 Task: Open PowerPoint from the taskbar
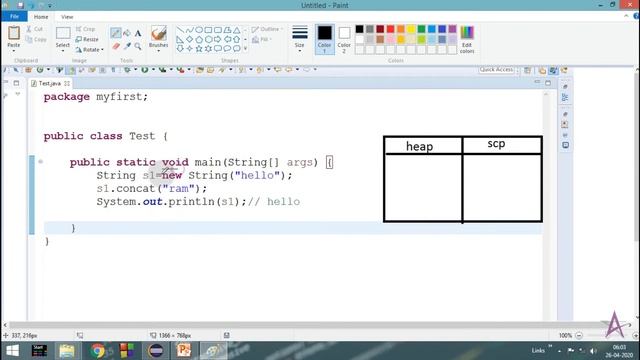click(x=184, y=351)
